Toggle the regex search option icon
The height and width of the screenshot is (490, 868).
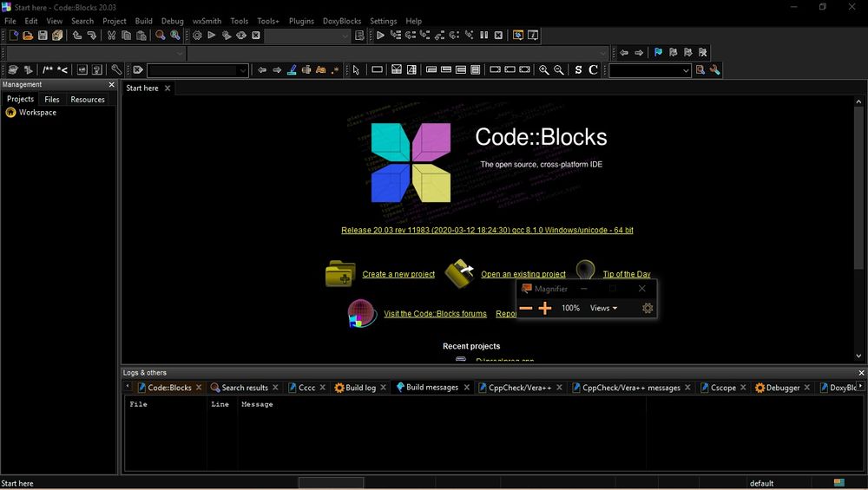pyautogui.click(x=334, y=70)
